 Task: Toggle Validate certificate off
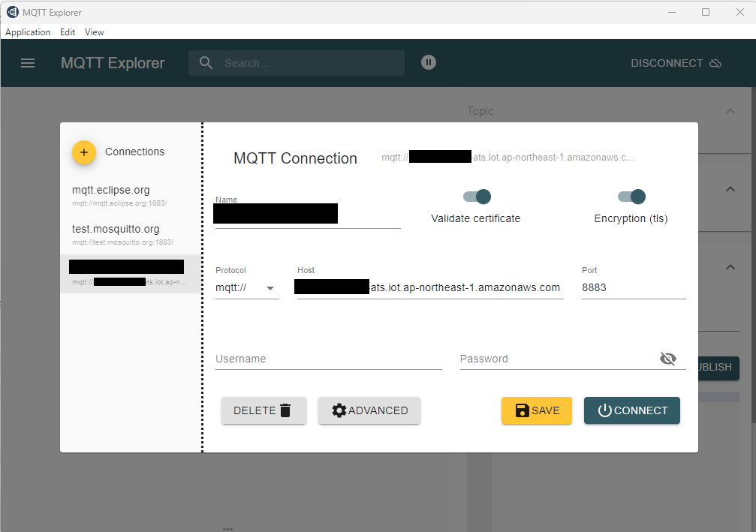point(476,196)
